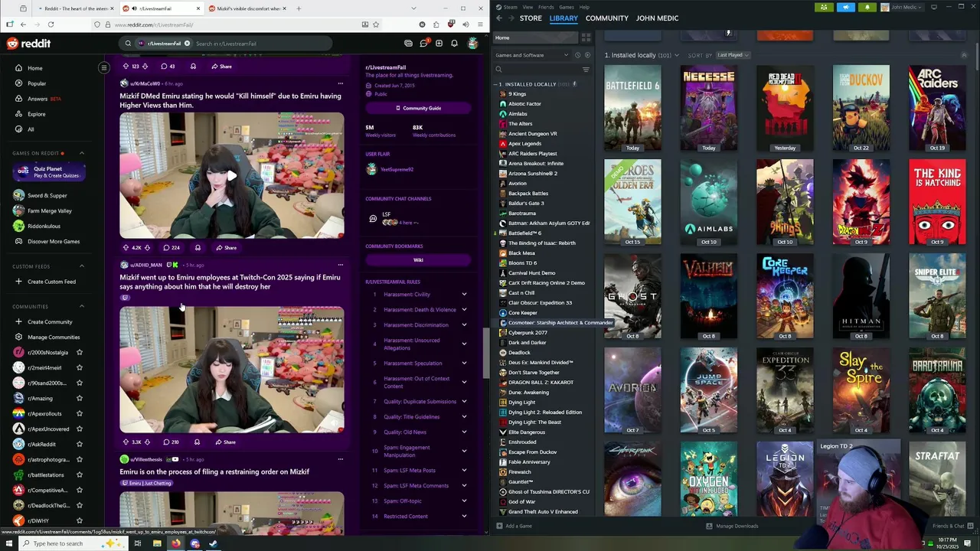Viewport: 980px width, 551px height.
Task: Collapse Steam shelf with the up-chevron icon
Action: (964, 55)
